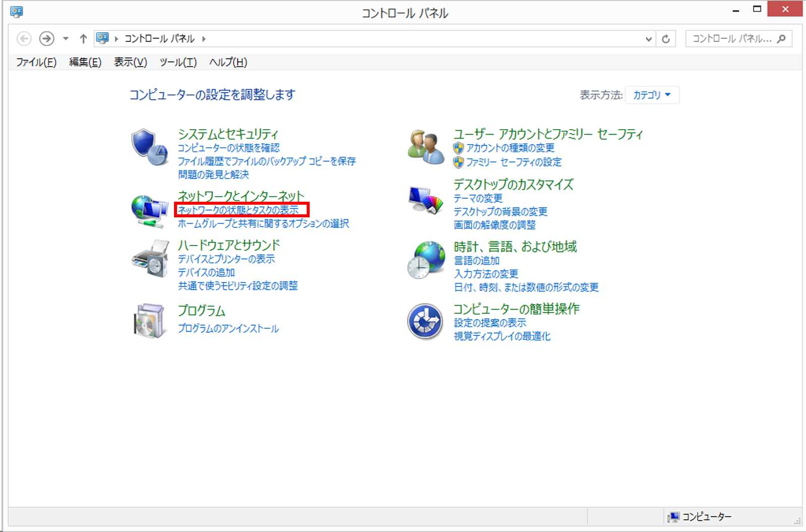The height and width of the screenshot is (532, 806).
Task: Open the ヘルプ(H) menu
Action: tap(228, 62)
